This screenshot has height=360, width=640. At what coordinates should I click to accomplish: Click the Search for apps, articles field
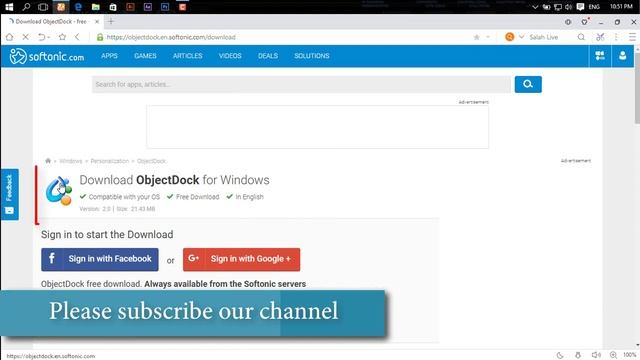point(301,84)
